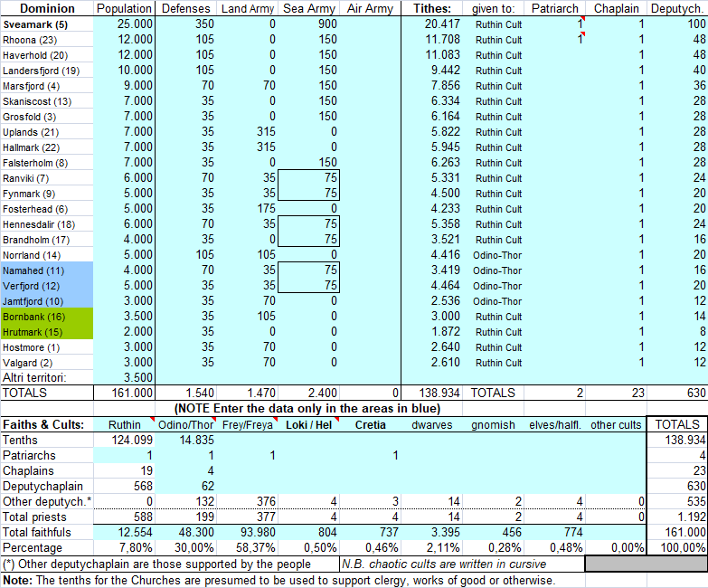708x588 pixels.
Task: Select the blue Namahed (11) cell
Action: tap(47, 270)
